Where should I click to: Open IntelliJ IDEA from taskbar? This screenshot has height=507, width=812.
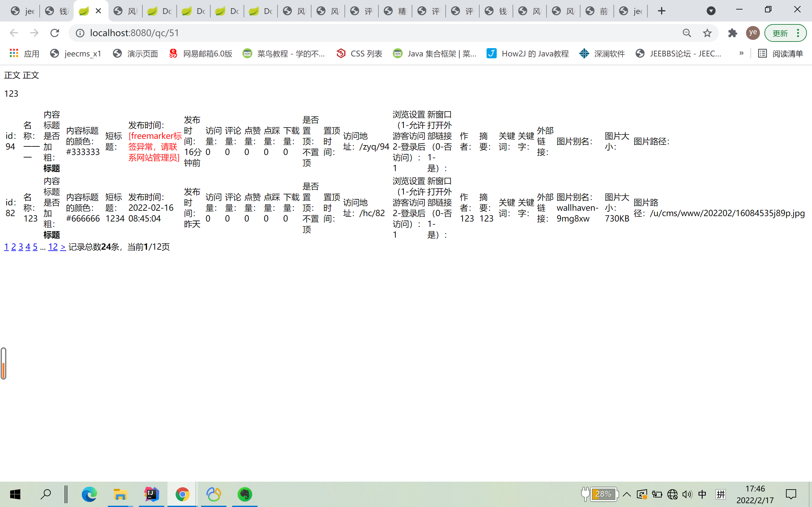coord(151,494)
